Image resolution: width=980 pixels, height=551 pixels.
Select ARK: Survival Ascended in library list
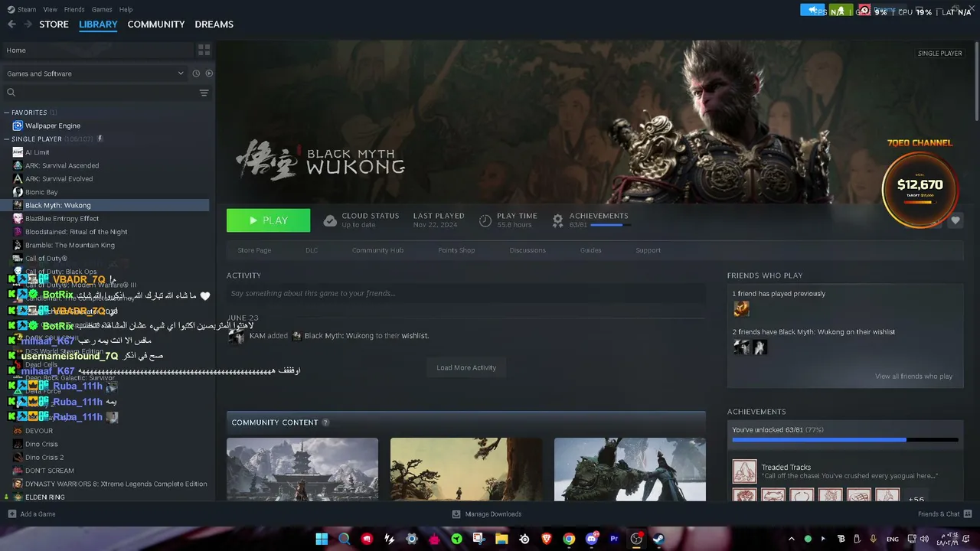(x=62, y=165)
